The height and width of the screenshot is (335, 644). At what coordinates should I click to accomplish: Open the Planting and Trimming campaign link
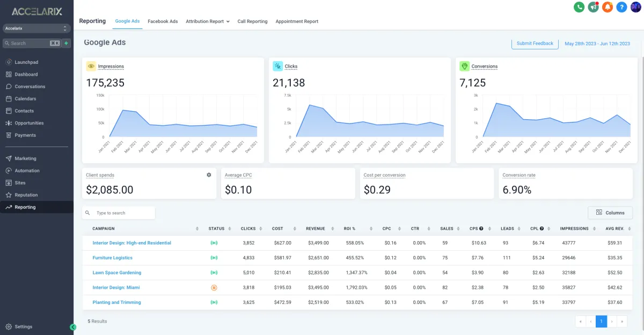tap(116, 302)
